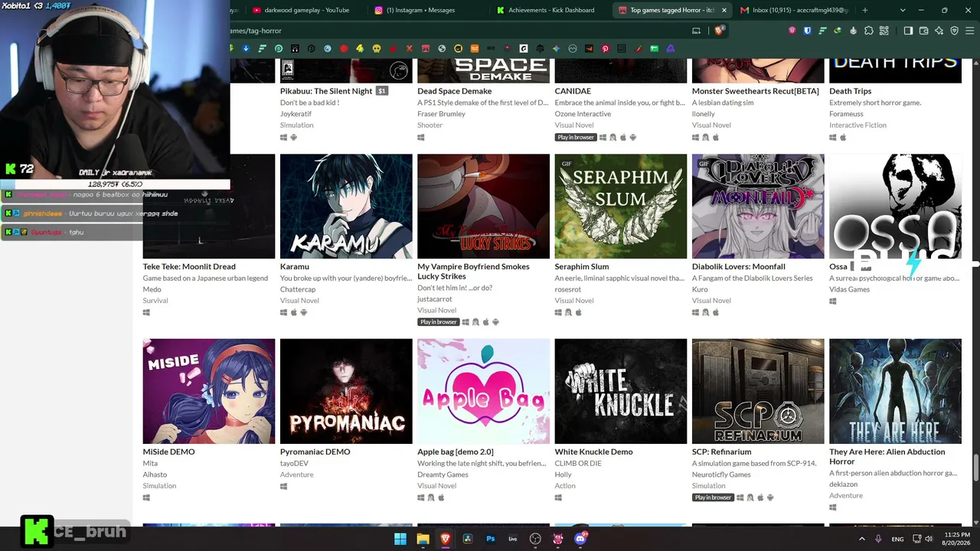980x551 pixels.
Task: Click Play in browser under SCP: Refinarium
Action: click(x=713, y=497)
